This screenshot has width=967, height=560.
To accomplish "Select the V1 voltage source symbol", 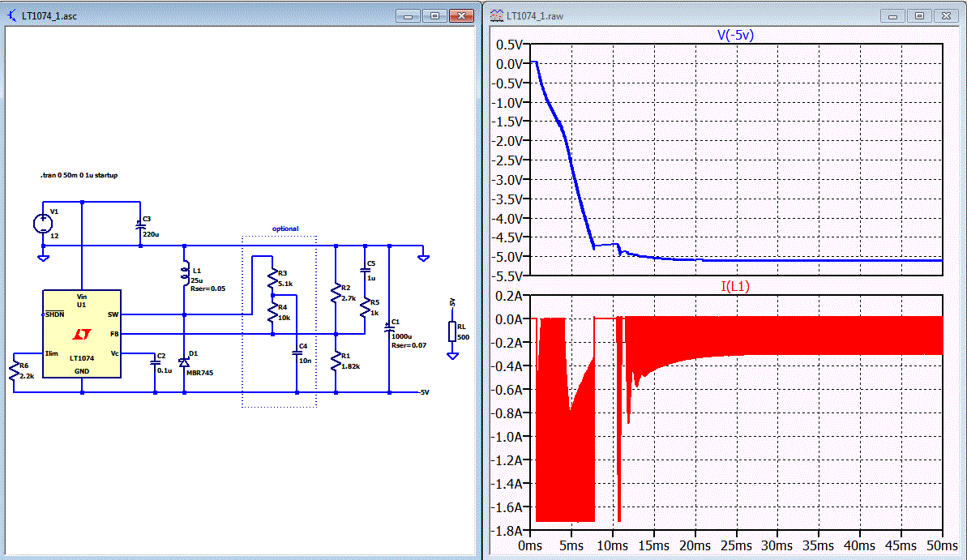I will coord(42,223).
